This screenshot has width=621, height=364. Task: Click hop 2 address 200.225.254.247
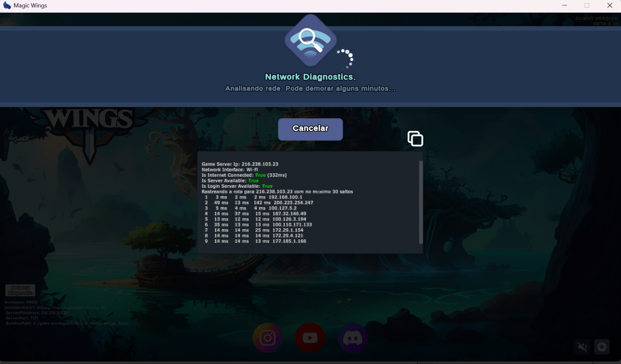(294, 202)
